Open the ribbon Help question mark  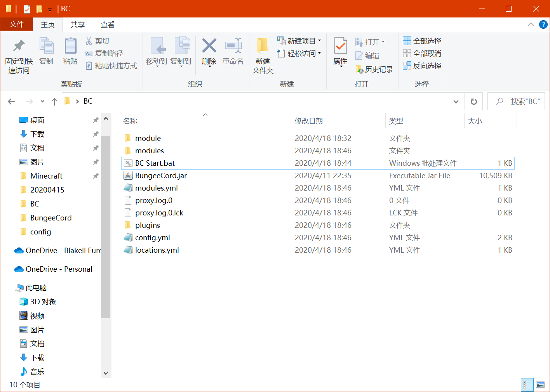(543, 24)
